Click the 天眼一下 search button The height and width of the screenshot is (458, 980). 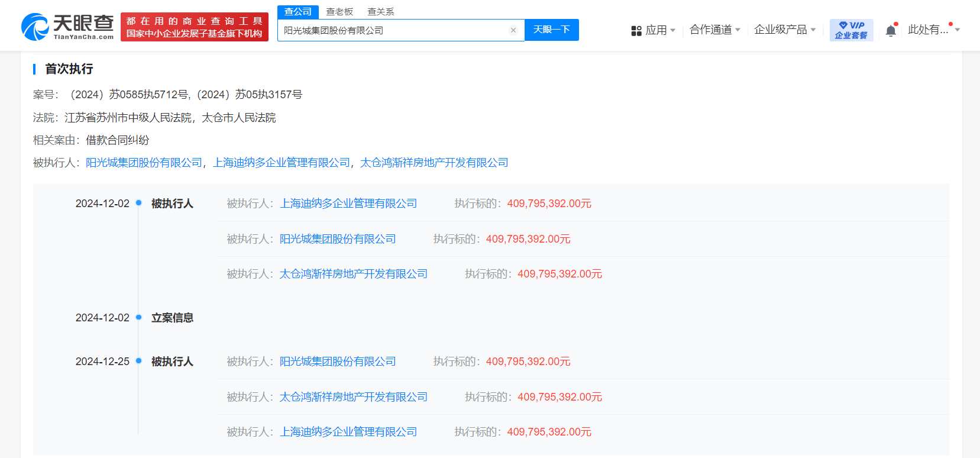click(552, 30)
